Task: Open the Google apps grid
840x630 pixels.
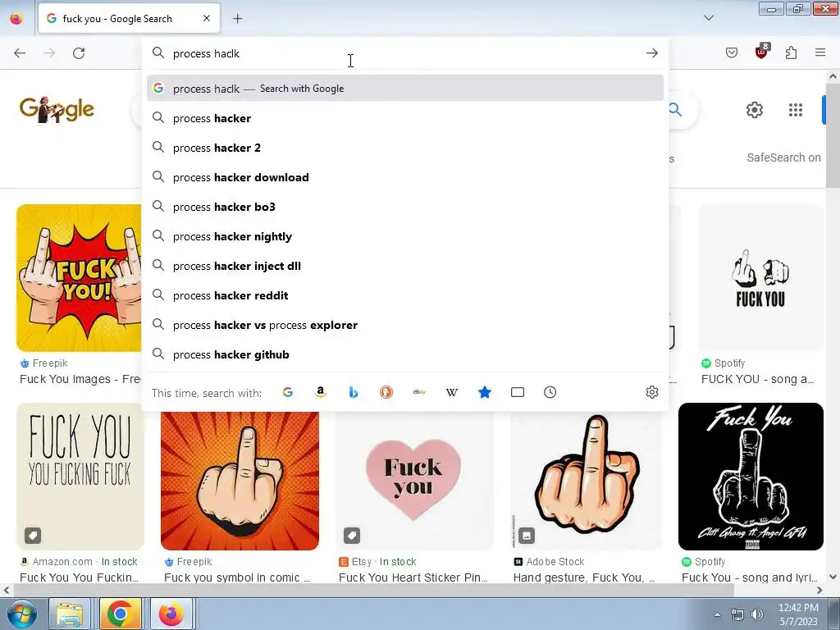Action: coord(796,110)
